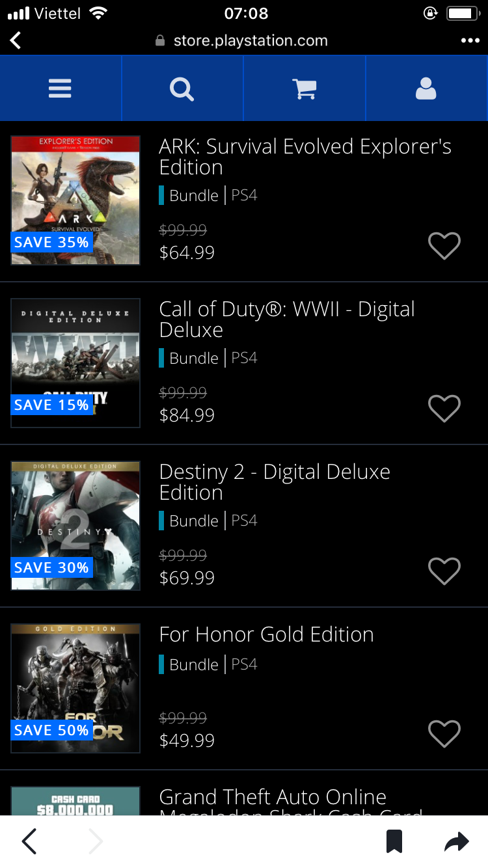
Task: Tap the store.playstation.com address bar
Action: pyautogui.click(x=241, y=41)
